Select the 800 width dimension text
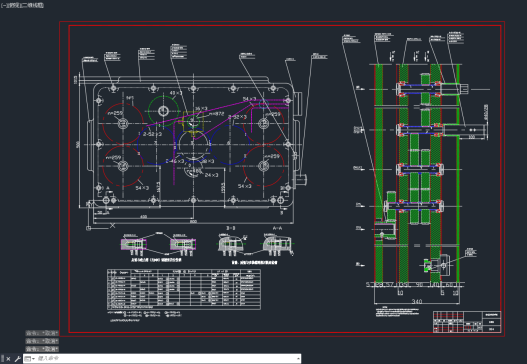 click(x=193, y=221)
